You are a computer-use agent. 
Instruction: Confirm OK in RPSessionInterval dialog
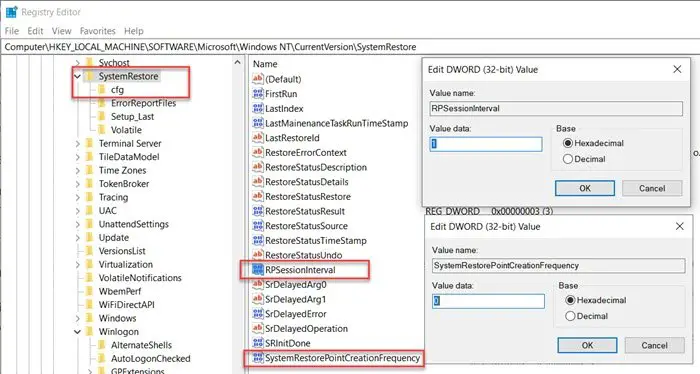585,188
